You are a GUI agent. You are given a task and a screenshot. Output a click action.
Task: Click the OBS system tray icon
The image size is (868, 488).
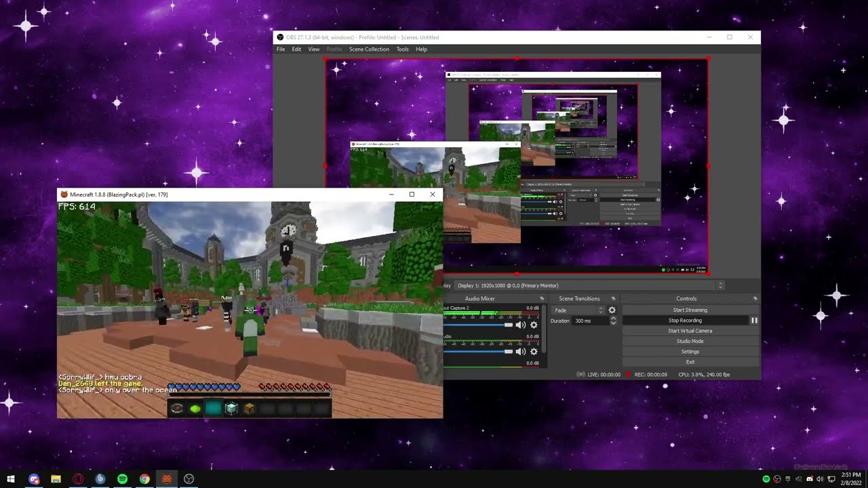point(777,479)
